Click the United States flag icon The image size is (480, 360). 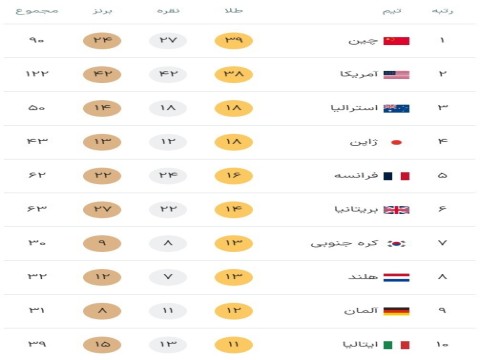(396, 75)
